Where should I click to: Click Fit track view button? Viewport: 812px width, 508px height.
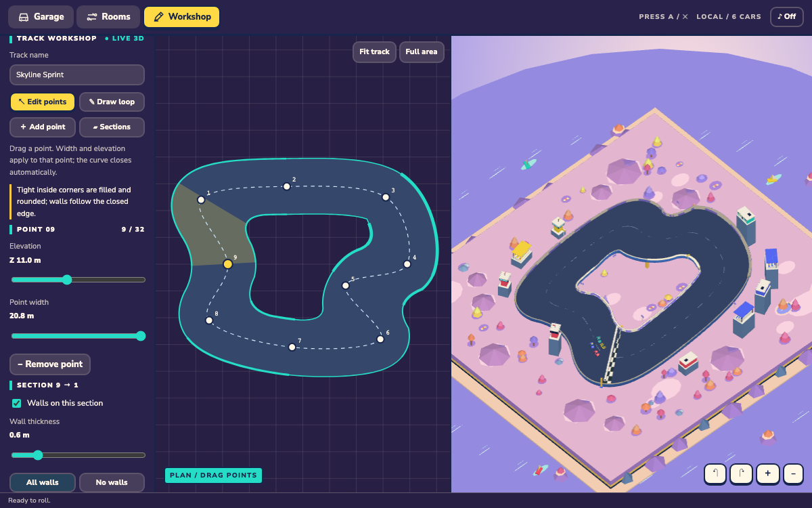coord(374,51)
